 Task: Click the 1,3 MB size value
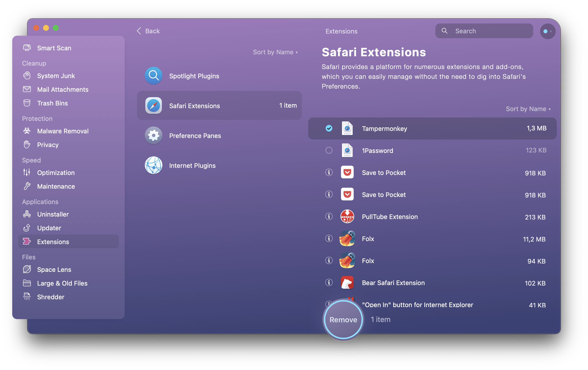(x=536, y=128)
